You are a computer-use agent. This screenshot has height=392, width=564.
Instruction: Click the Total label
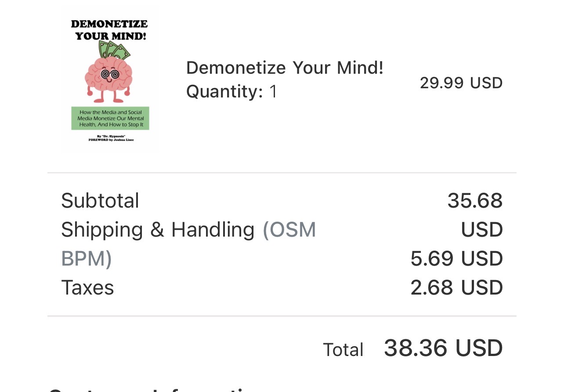pos(343,350)
